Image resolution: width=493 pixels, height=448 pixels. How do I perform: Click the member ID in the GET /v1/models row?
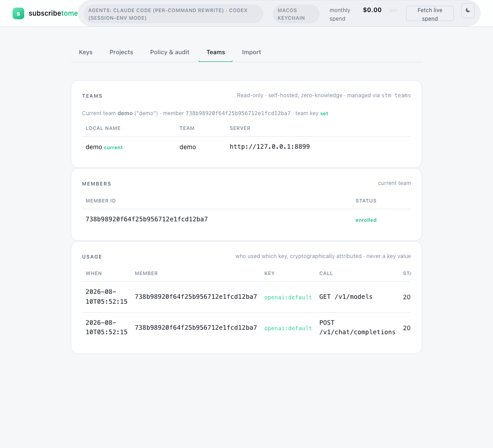(196, 297)
